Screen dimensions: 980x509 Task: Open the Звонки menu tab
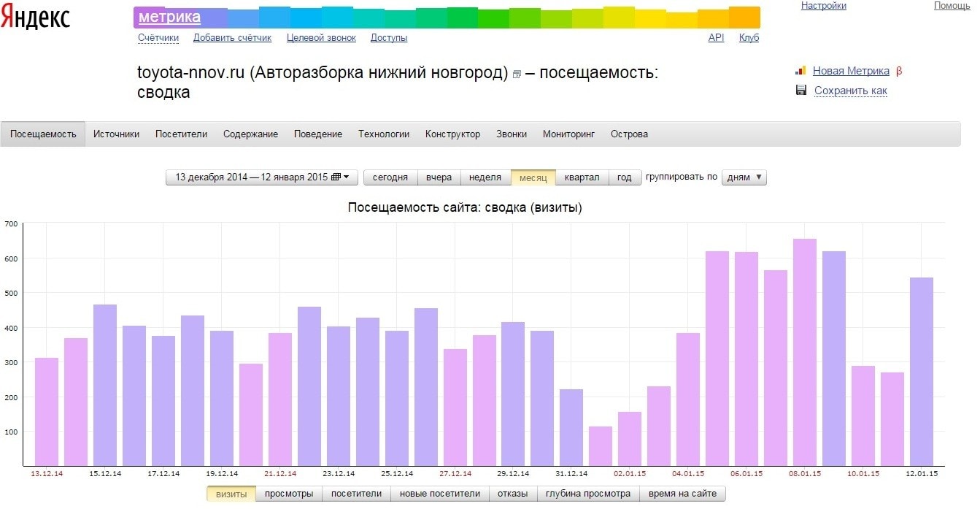tap(512, 134)
